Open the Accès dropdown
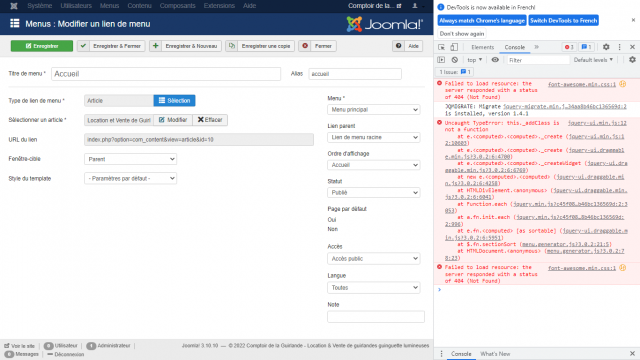This screenshot has height=360, width=640. (373, 259)
